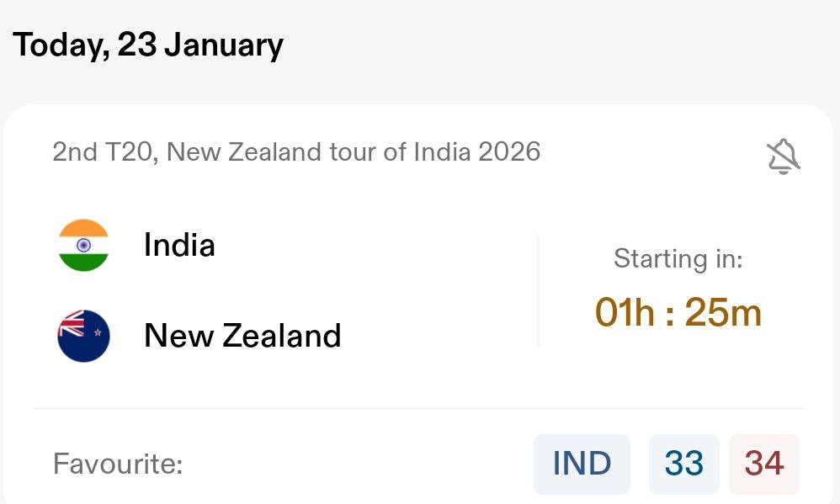The image size is (840, 504).
Task: Tap the "01h" hours countdown
Action: [625, 313]
